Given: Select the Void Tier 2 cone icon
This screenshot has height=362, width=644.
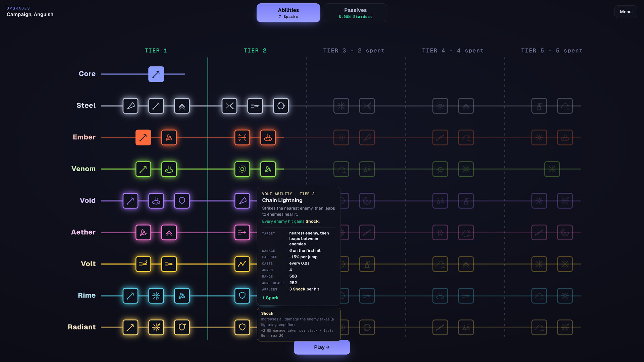Looking at the screenshot, I should (242, 201).
